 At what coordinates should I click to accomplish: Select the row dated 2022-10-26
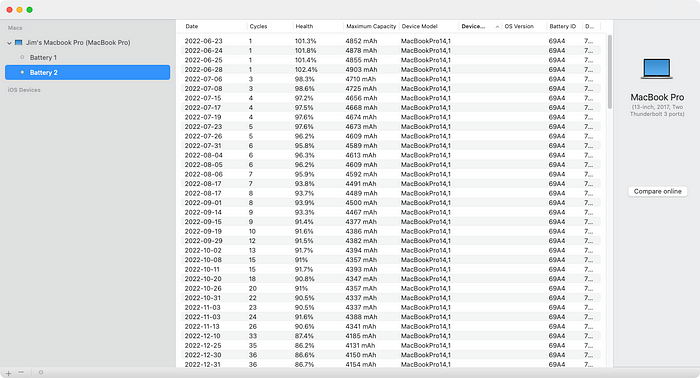tap(391, 288)
